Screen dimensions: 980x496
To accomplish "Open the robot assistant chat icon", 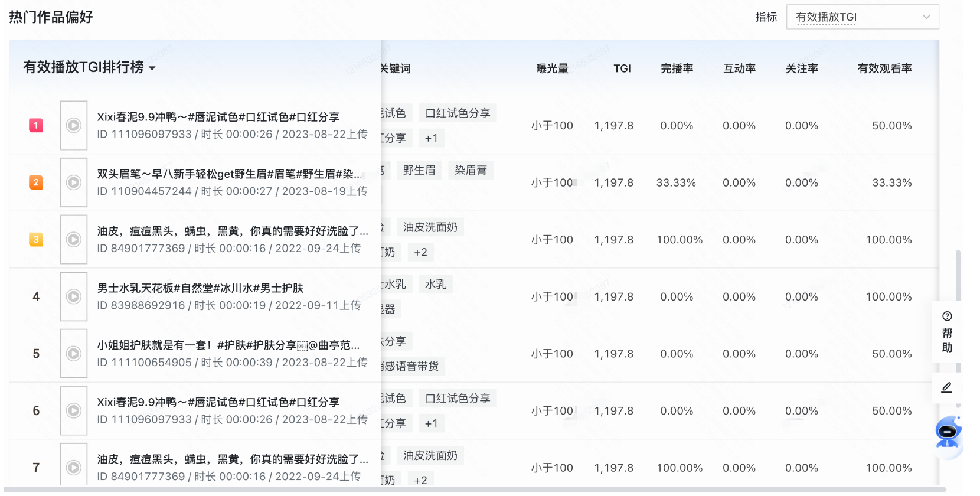I will [x=948, y=432].
